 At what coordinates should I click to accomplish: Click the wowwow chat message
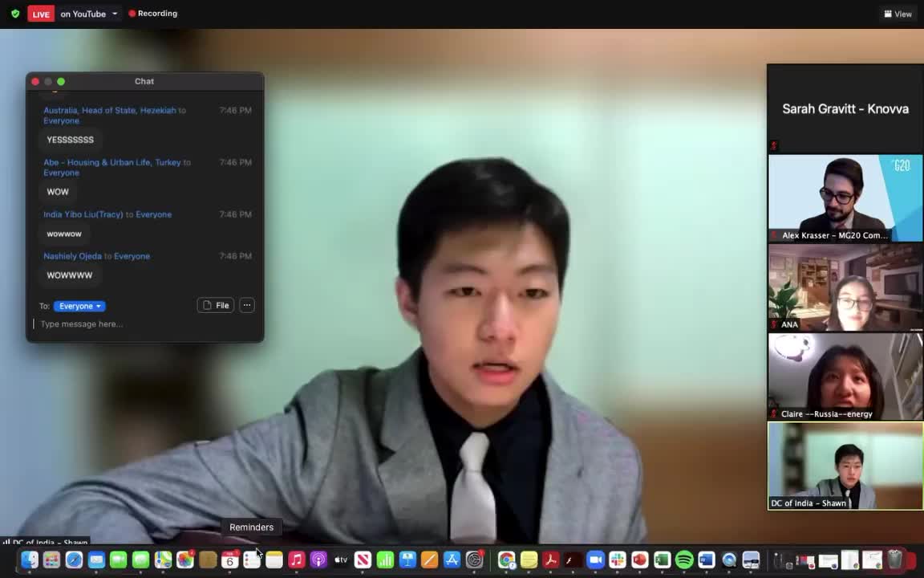click(x=64, y=234)
